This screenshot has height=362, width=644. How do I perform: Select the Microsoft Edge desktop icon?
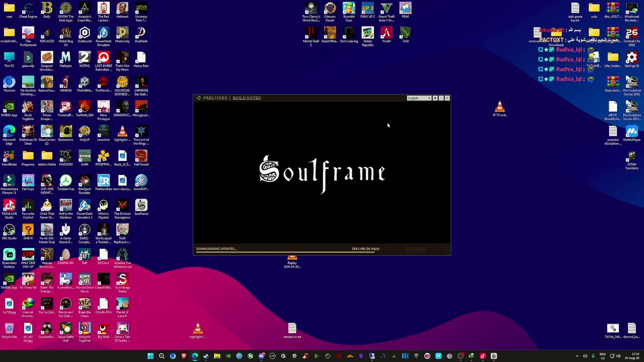click(9, 135)
